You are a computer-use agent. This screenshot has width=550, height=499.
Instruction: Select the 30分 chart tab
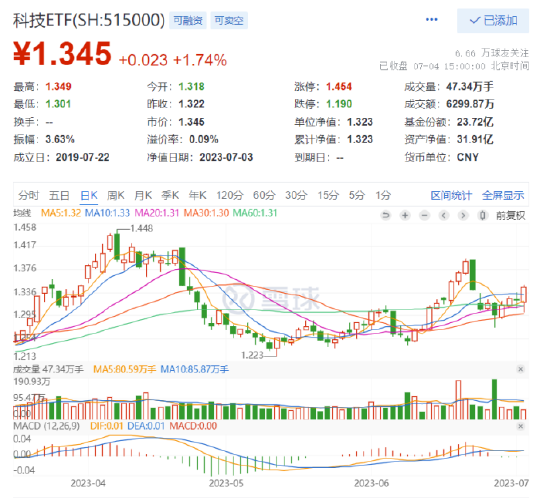point(296,195)
